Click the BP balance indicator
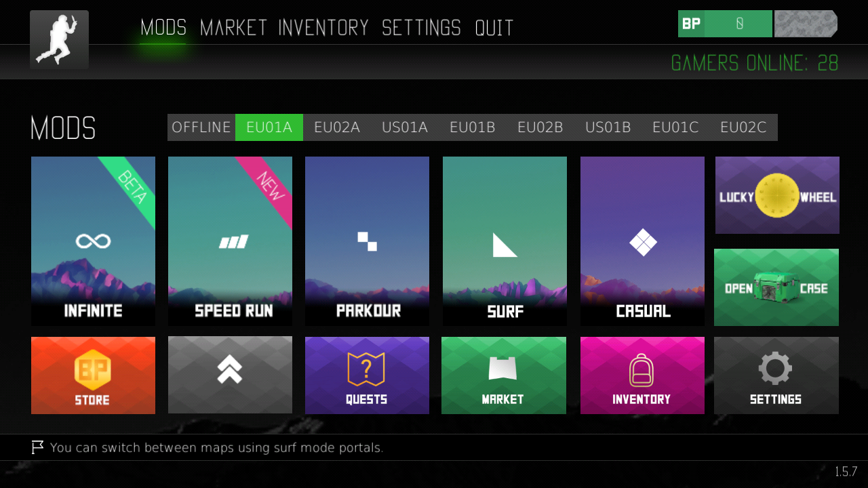The height and width of the screenshot is (488, 868). pos(725,24)
